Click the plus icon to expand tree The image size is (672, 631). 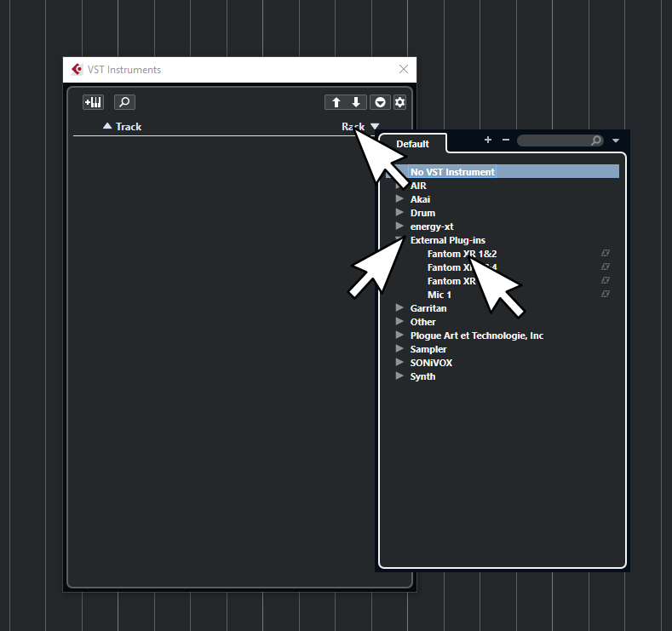[x=488, y=140]
